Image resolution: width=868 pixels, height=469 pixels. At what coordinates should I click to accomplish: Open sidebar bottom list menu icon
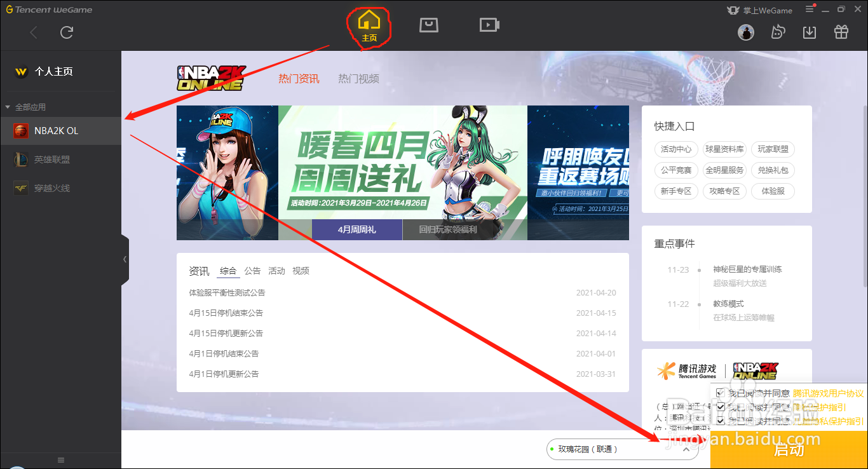61,460
